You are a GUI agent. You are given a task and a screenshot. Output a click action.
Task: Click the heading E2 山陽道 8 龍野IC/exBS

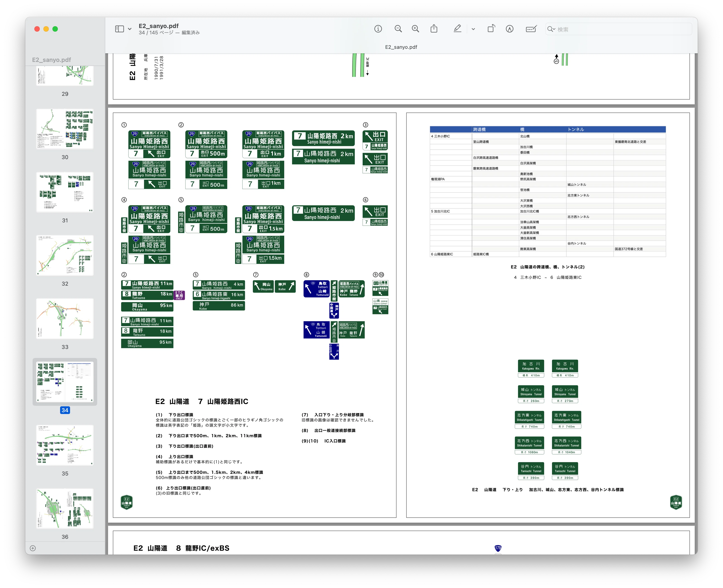click(x=181, y=548)
